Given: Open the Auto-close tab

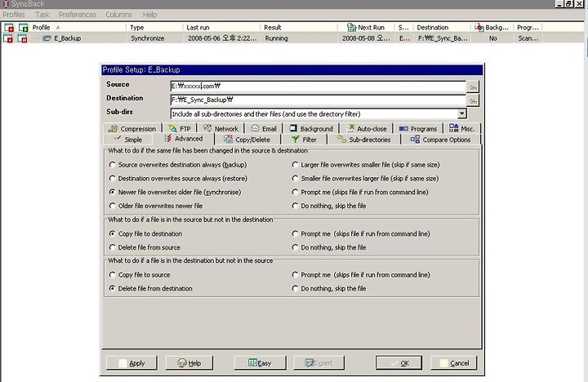Looking at the screenshot, I should (367, 129).
